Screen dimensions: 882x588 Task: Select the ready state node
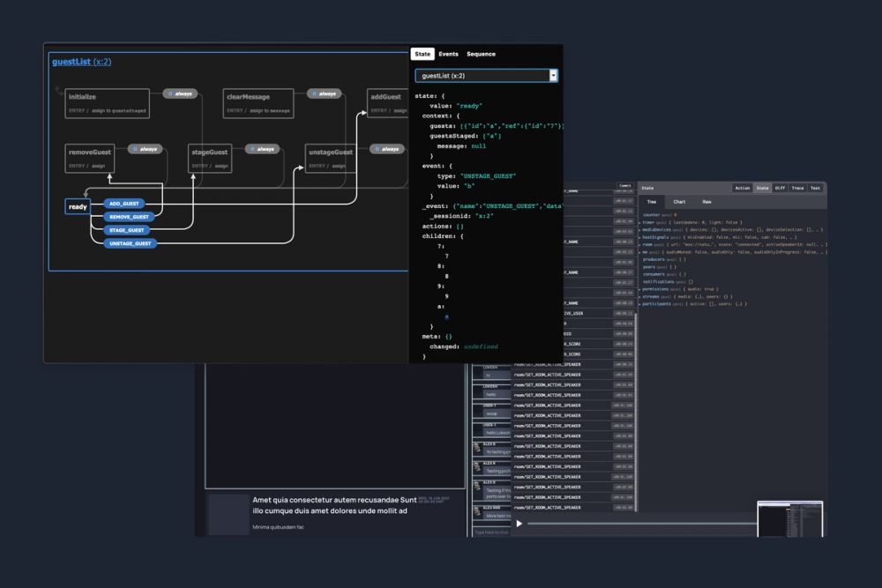pyautogui.click(x=78, y=207)
